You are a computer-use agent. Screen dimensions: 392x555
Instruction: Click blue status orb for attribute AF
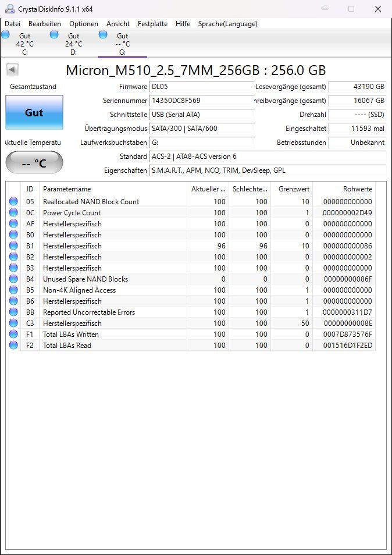point(13,224)
